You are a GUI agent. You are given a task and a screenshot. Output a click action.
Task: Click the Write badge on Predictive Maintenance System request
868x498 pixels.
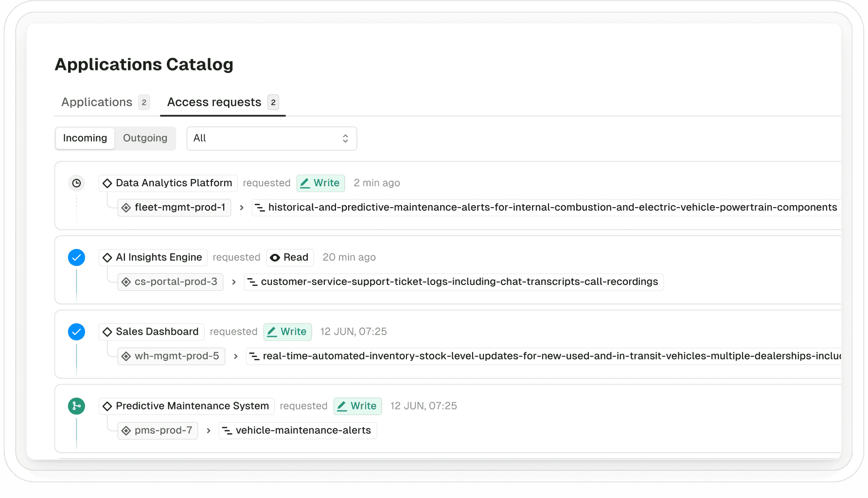[357, 406]
